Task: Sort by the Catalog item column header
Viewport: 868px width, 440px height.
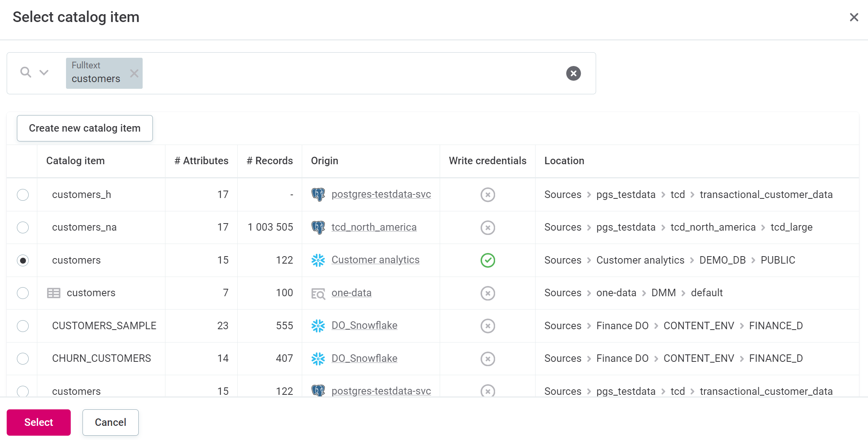Action: [75, 161]
